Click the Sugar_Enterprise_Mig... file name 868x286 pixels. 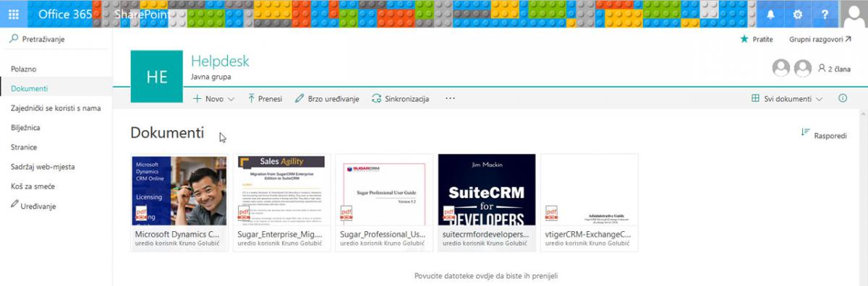(x=281, y=234)
